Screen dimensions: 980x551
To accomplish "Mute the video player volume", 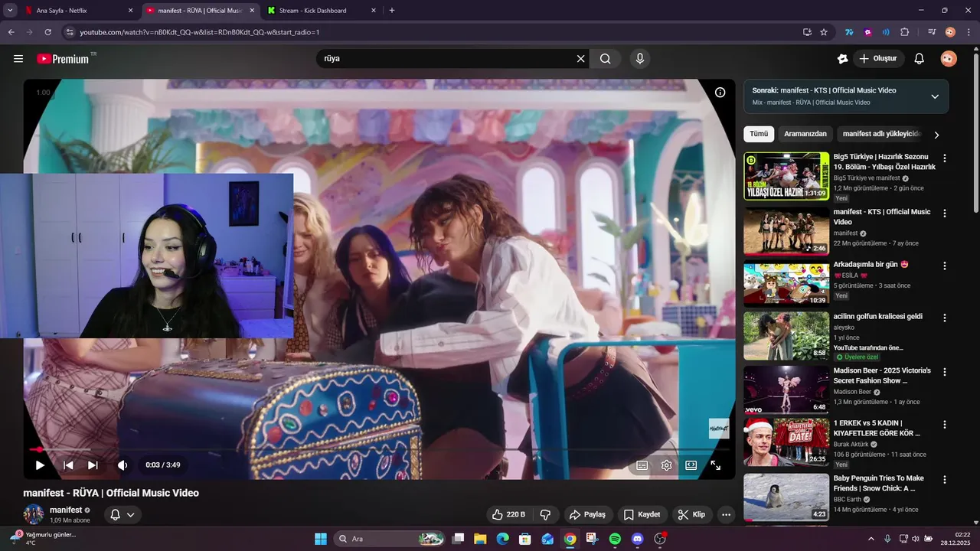I will coord(122,465).
